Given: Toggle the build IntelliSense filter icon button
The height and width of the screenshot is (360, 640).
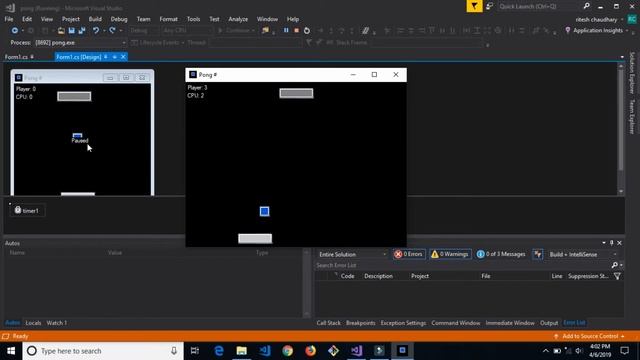Looking at the screenshot, I should pos(538,254).
